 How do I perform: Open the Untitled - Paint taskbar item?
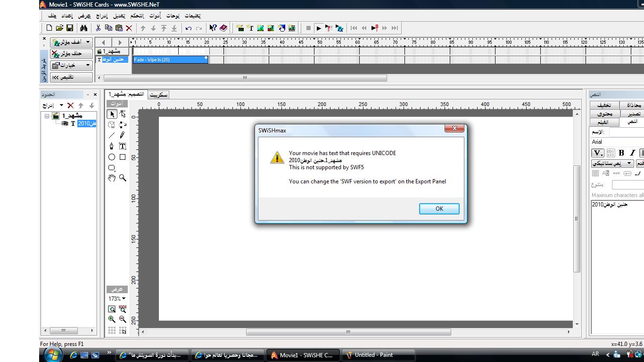pyautogui.click(x=373, y=355)
